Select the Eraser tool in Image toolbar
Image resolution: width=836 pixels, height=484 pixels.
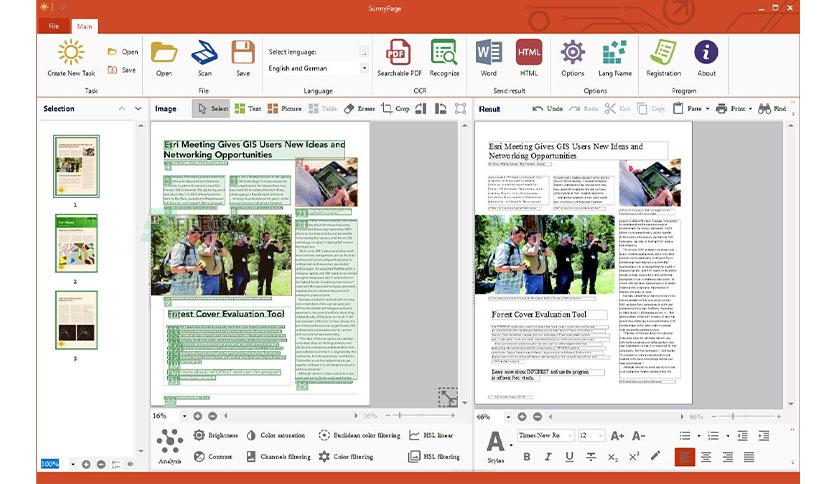pos(359,109)
